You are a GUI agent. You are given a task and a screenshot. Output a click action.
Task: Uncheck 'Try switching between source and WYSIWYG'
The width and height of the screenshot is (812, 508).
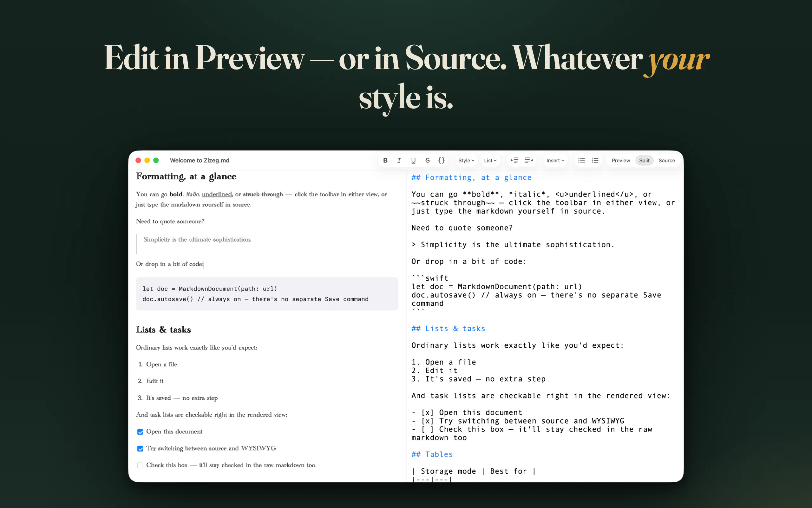(x=140, y=449)
